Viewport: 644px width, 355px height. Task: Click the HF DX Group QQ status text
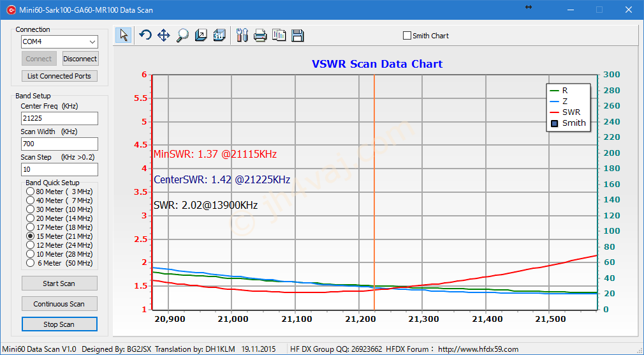[x=336, y=349]
